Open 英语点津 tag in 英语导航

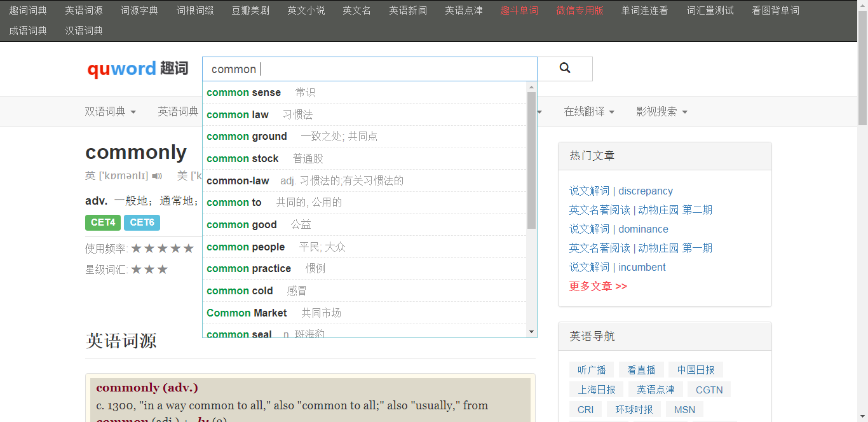click(656, 390)
